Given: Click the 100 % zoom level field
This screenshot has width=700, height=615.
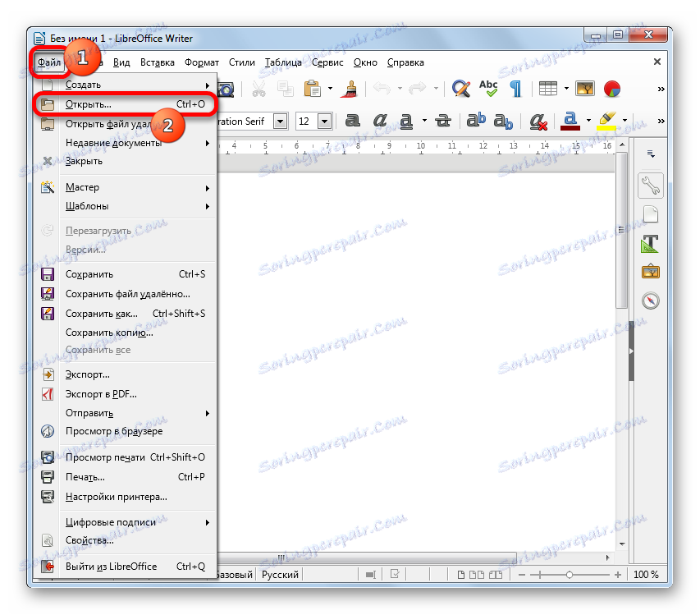Looking at the screenshot, I should pos(646,575).
